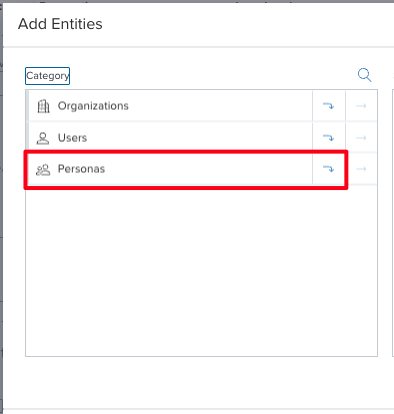
Task: Click blank space right of Users label
Action: [199, 138]
